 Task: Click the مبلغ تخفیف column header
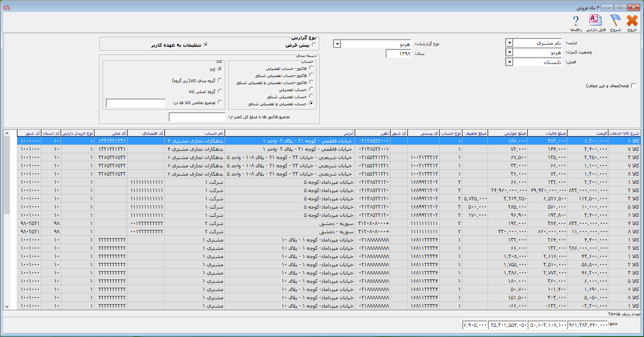pos(475,133)
